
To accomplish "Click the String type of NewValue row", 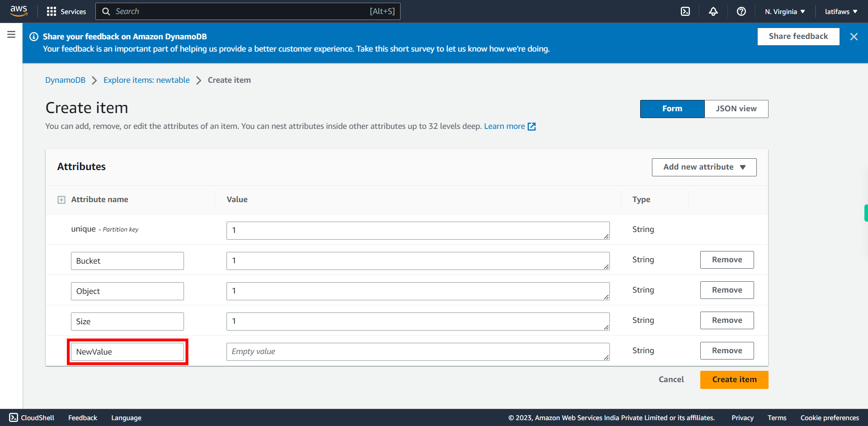I will 643,351.
